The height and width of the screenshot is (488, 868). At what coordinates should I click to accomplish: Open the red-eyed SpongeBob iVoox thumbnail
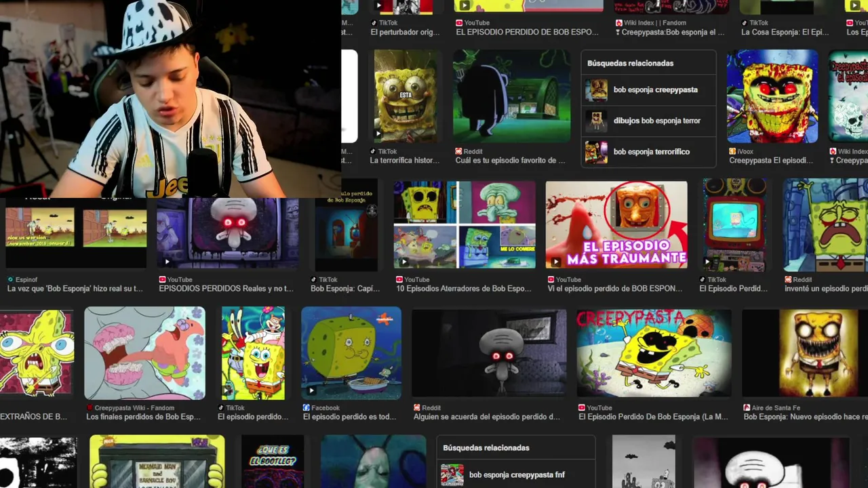pyautogui.click(x=772, y=96)
